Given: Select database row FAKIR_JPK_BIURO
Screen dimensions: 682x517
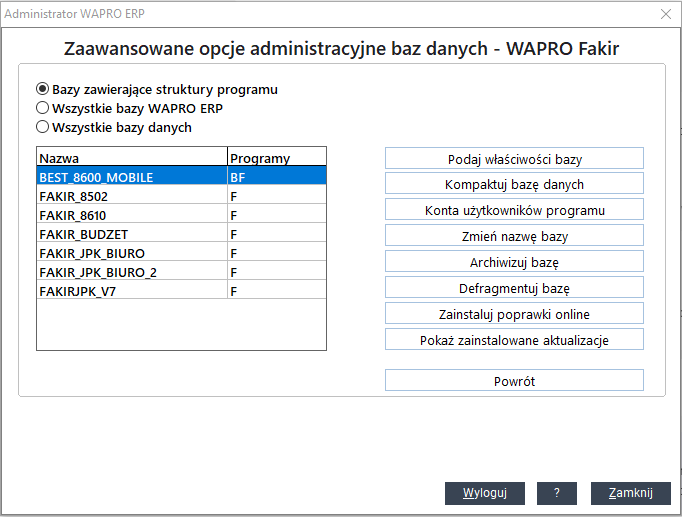Looking at the screenshot, I should point(181,253).
